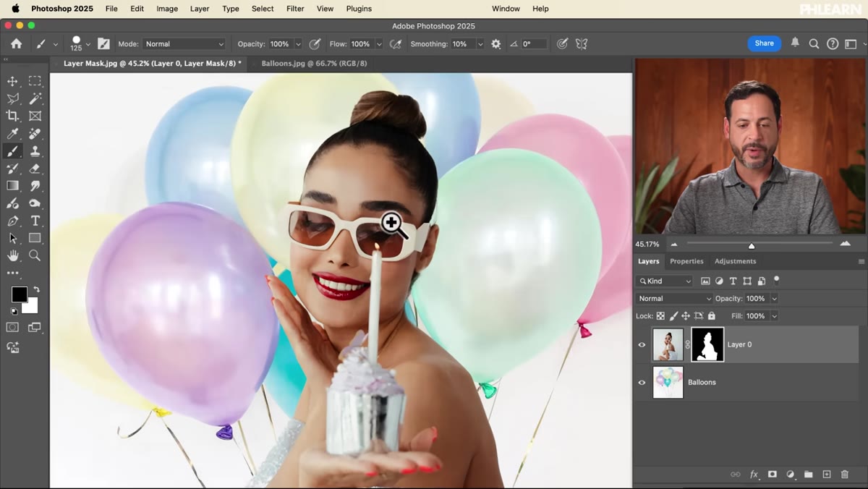Image resolution: width=868 pixels, height=489 pixels.
Task: Select the Hand tool
Action: pyautogui.click(x=12, y=255)
